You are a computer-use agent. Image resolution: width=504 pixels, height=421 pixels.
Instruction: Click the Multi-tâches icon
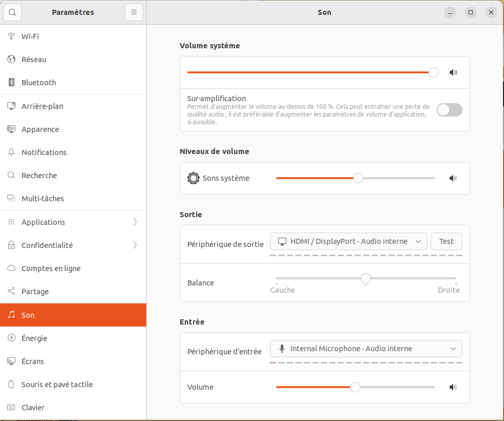[x=11, y=198]
